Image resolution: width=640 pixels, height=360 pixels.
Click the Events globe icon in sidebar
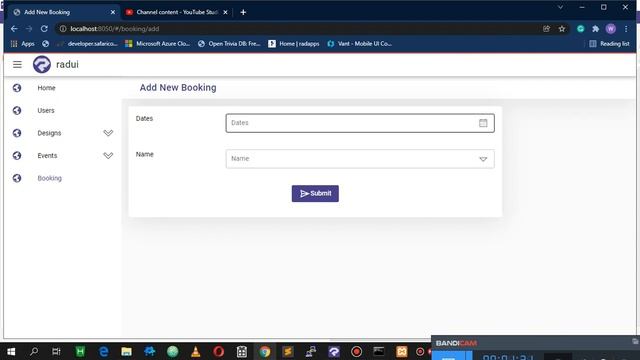tap(17, 156)
